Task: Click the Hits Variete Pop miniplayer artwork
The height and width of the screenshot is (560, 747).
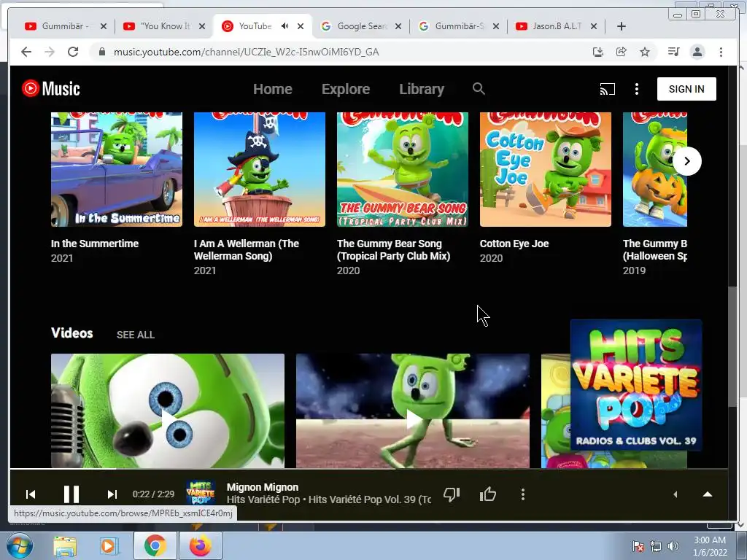Action: click(636, 385)
